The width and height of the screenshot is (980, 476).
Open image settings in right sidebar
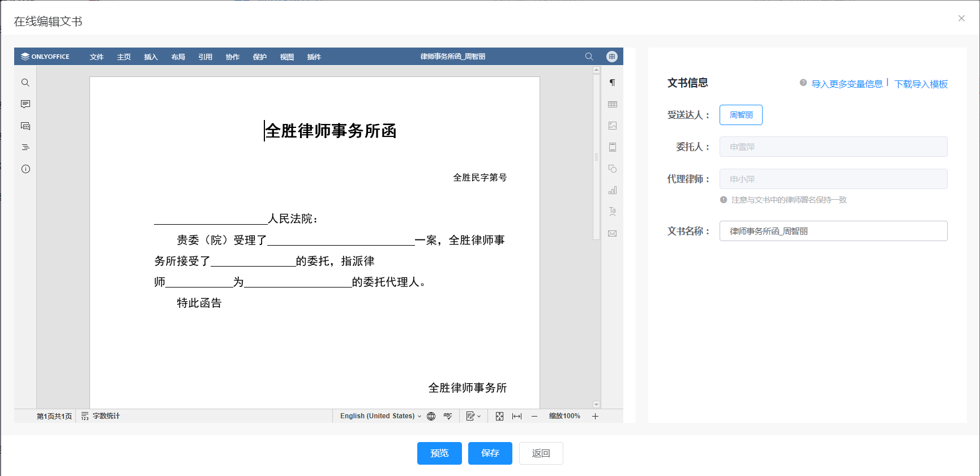(612, 126)
